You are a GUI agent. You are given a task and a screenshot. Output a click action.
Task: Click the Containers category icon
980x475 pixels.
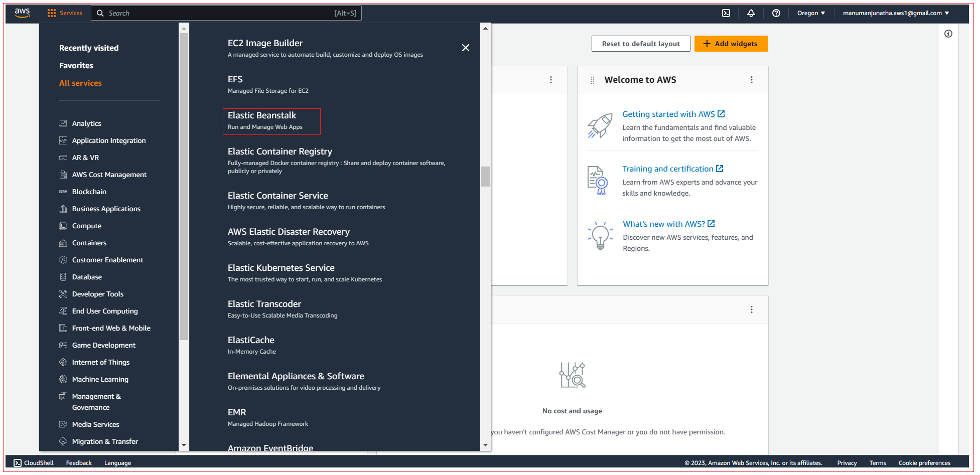[x=63, y=243]
